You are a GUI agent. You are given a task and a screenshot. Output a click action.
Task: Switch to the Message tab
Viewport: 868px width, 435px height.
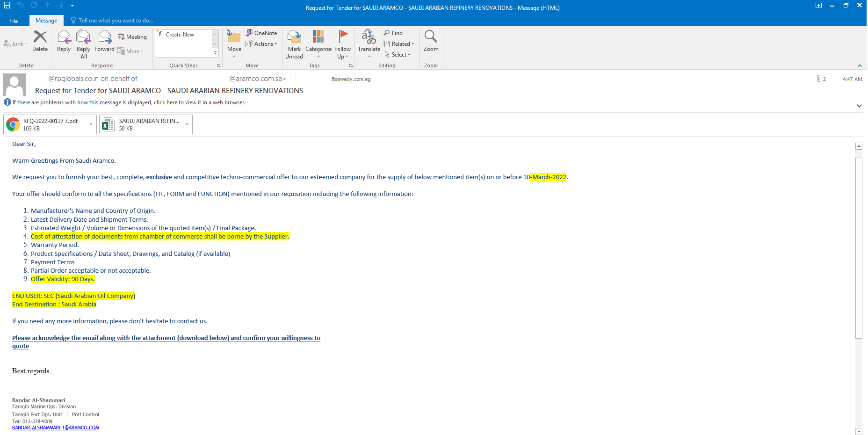click(x=46, y=21)
